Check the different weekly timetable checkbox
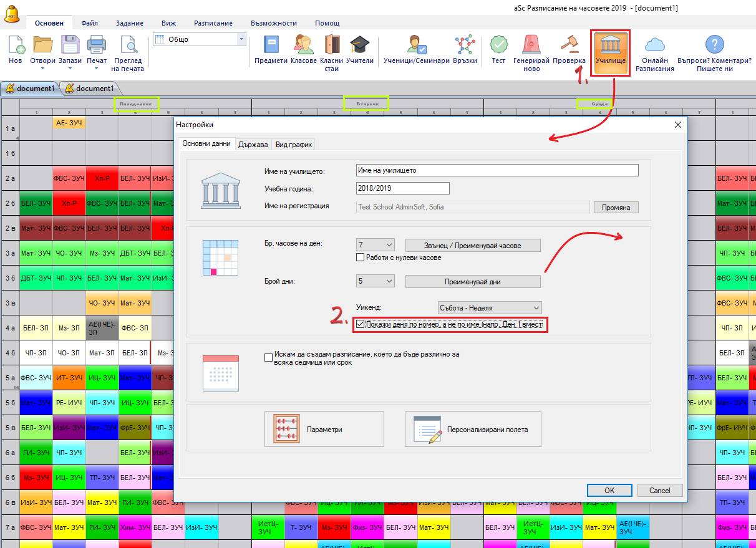756x548 pixels. pyautogui.click(x=269, y=356)
